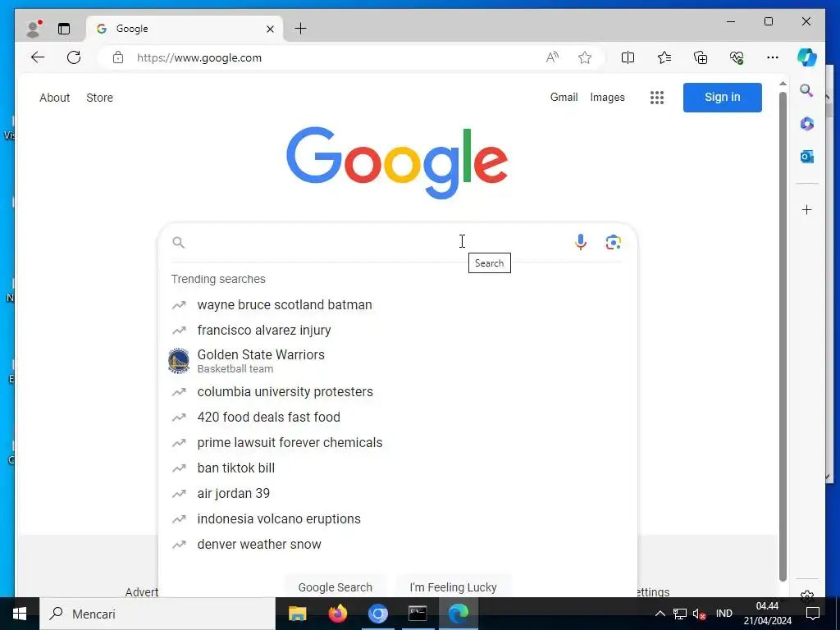Open Google About page

click(55, 98)
